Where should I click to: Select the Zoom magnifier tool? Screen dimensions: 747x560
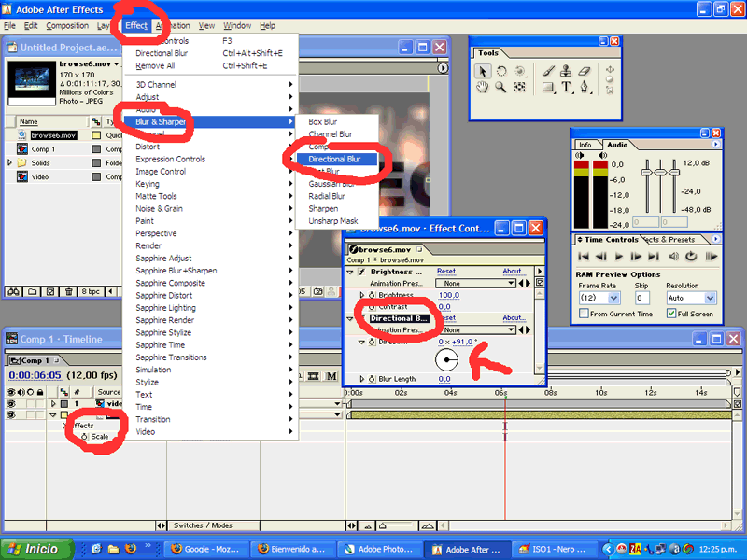(500, 88)
